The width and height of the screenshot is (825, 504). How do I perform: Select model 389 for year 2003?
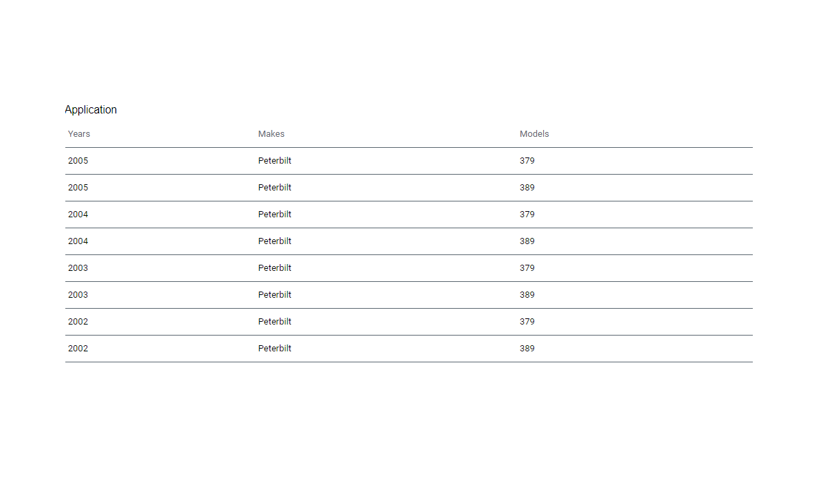click(x=527, y=295)
